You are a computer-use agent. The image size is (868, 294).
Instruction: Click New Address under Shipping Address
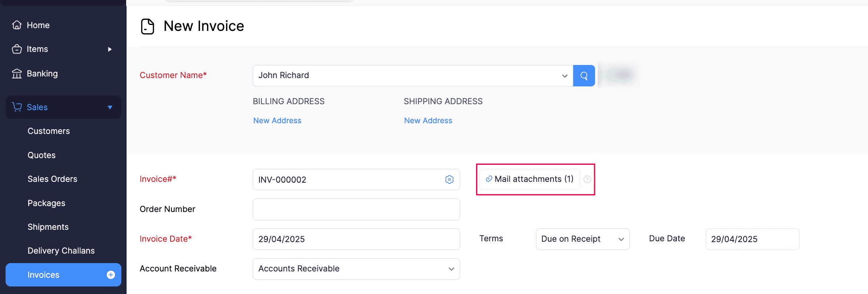coord(428,120)
